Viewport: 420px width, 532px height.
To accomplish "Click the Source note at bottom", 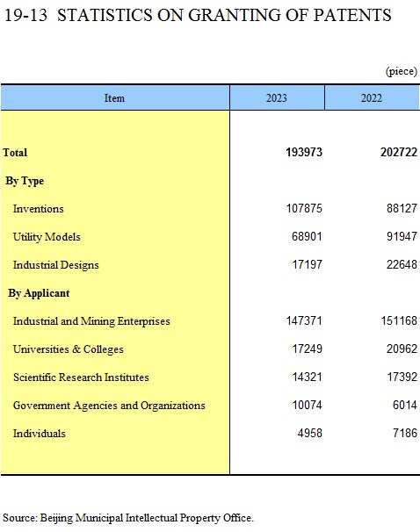I will (128, 518).
